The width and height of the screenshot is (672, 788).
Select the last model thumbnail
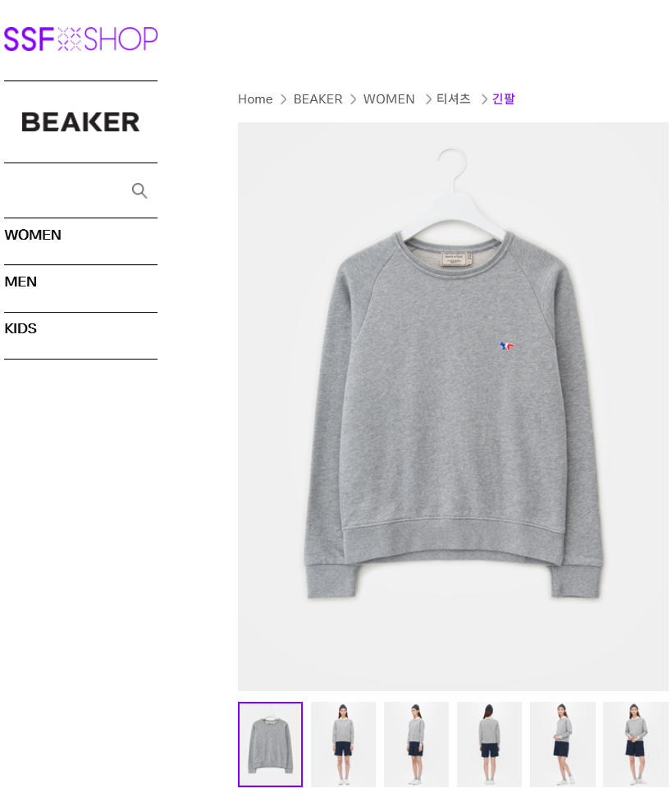636,744
